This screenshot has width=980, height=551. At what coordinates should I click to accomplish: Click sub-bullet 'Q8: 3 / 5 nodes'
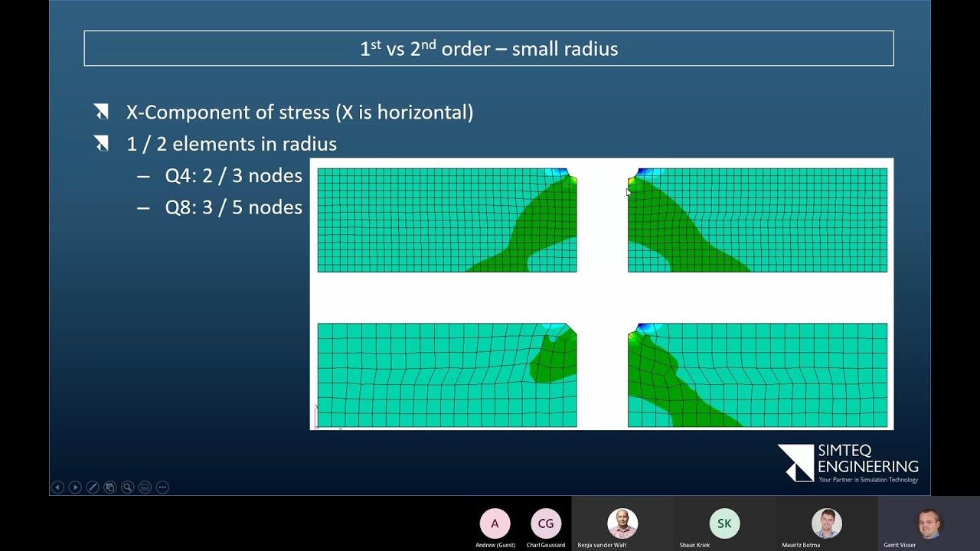coord(234,207)
